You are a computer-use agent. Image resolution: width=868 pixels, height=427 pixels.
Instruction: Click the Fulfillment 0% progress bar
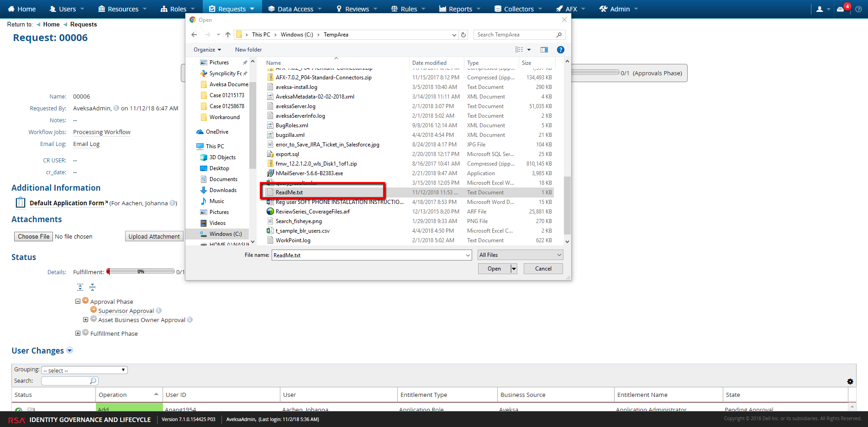point(139,271)
